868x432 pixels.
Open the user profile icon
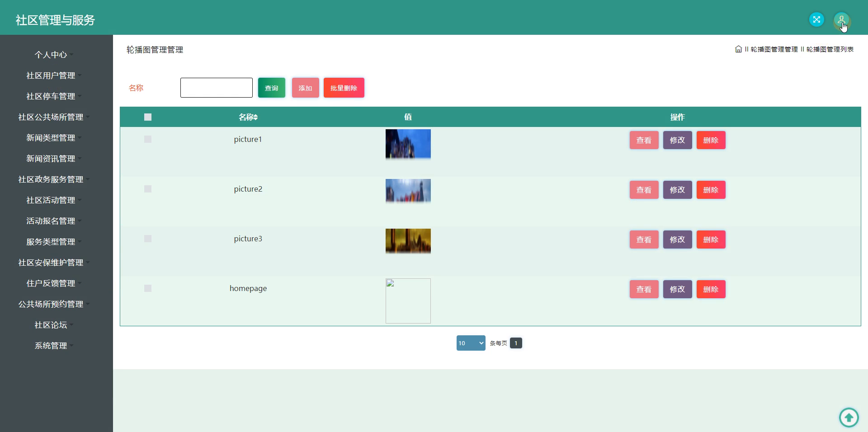click(841, 20)
